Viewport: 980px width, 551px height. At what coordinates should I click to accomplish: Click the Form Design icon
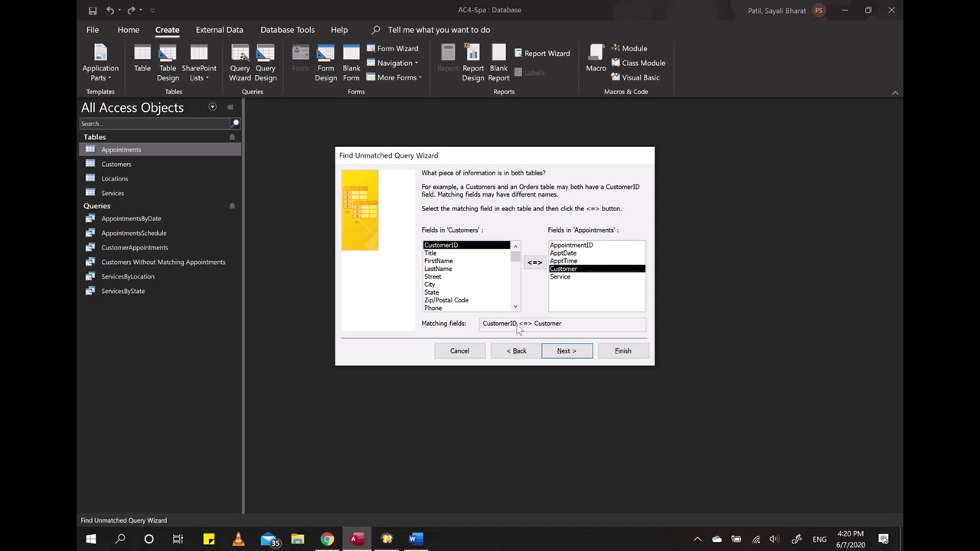pos(325,63)
